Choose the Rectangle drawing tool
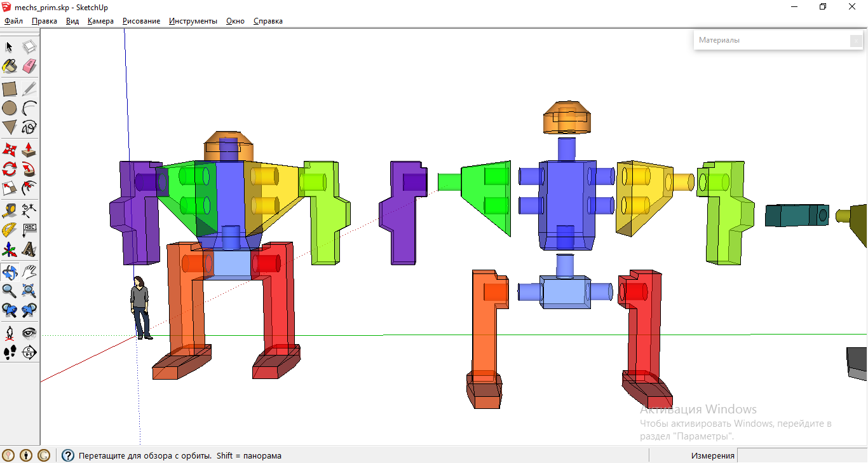 point(10,89)
